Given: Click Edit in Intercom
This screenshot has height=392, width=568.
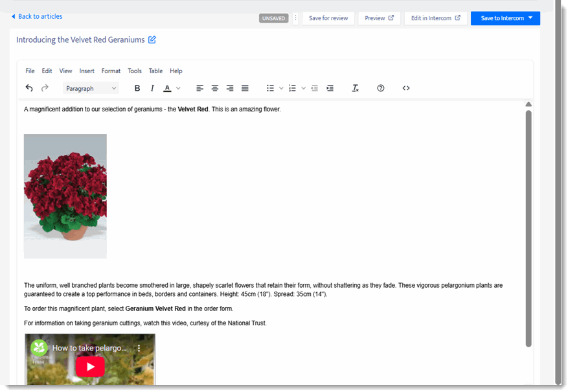Looking at the screenshot, I should [435, 18].
